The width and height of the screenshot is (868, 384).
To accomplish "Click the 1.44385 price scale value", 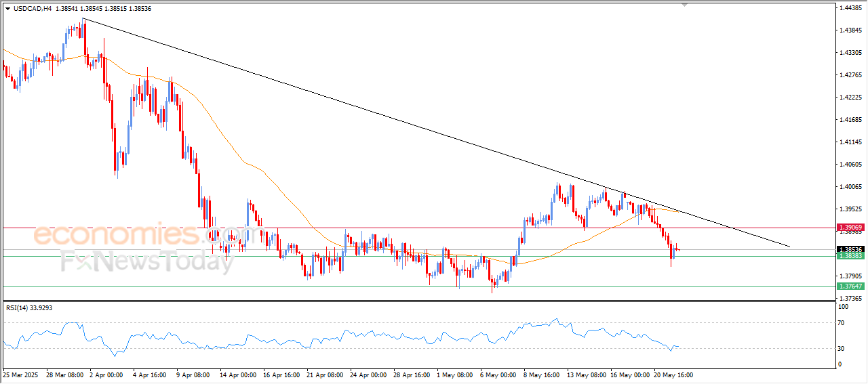I will coord(850,8).
